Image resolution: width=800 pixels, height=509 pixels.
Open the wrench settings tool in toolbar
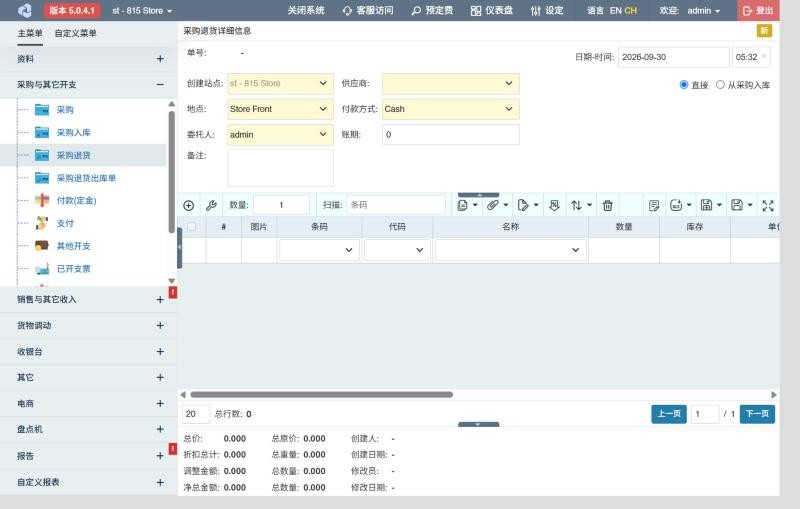[211, 206]
